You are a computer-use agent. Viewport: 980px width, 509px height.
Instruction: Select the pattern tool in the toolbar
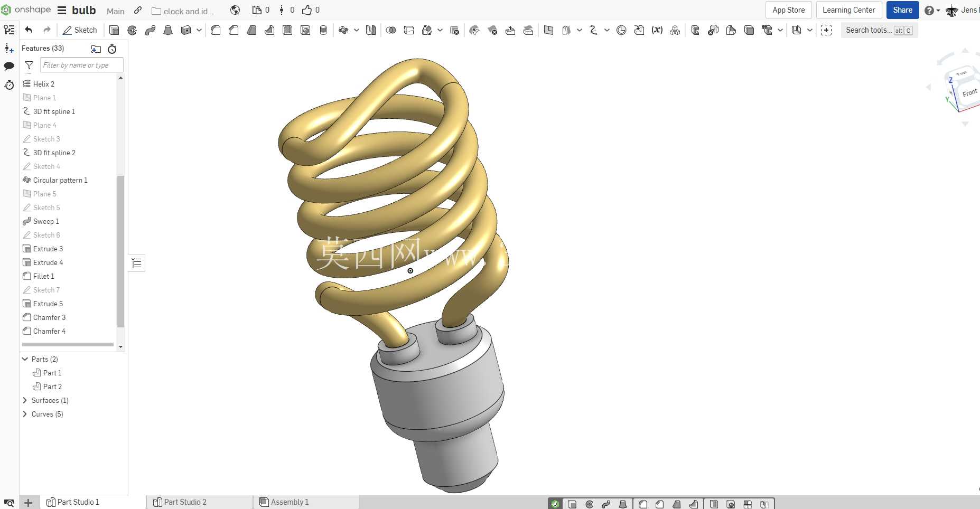point(343,30)
